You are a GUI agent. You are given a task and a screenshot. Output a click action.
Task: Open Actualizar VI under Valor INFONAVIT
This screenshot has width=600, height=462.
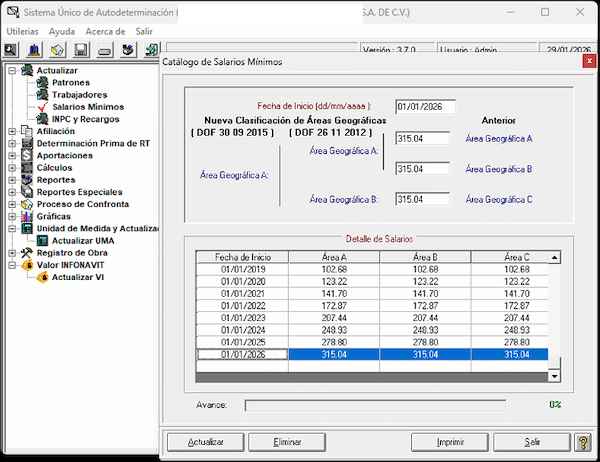pyautogui.click(x=78, y=277)
